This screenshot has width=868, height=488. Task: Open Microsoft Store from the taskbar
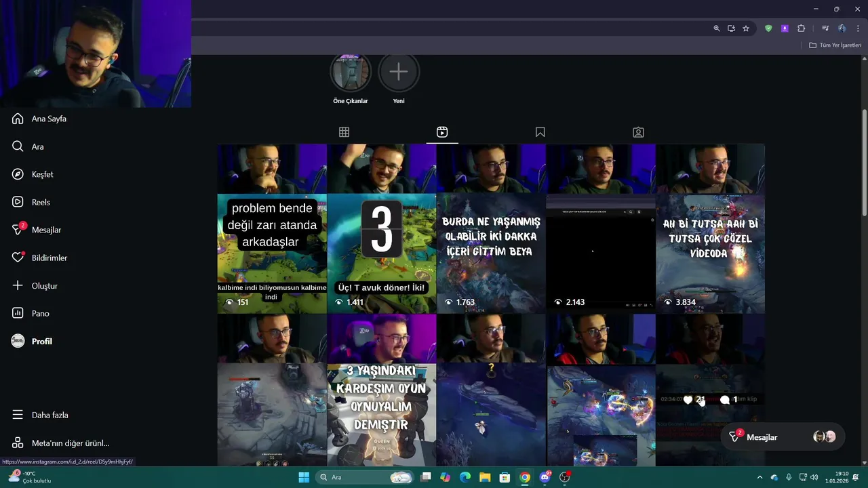click(x=505, y=477)
